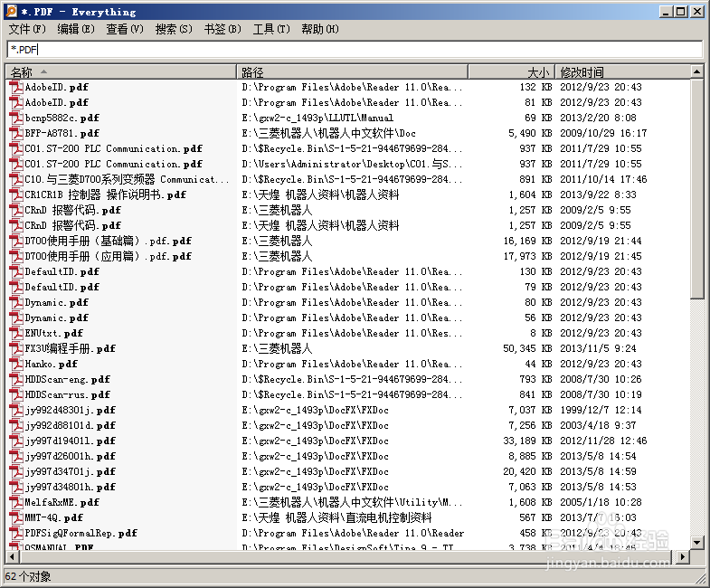Click path E:\gxw2-c_1493p\LLUTL\Manual
The width and height of the screenshot is (710, 588).
(x=317, y=118)
